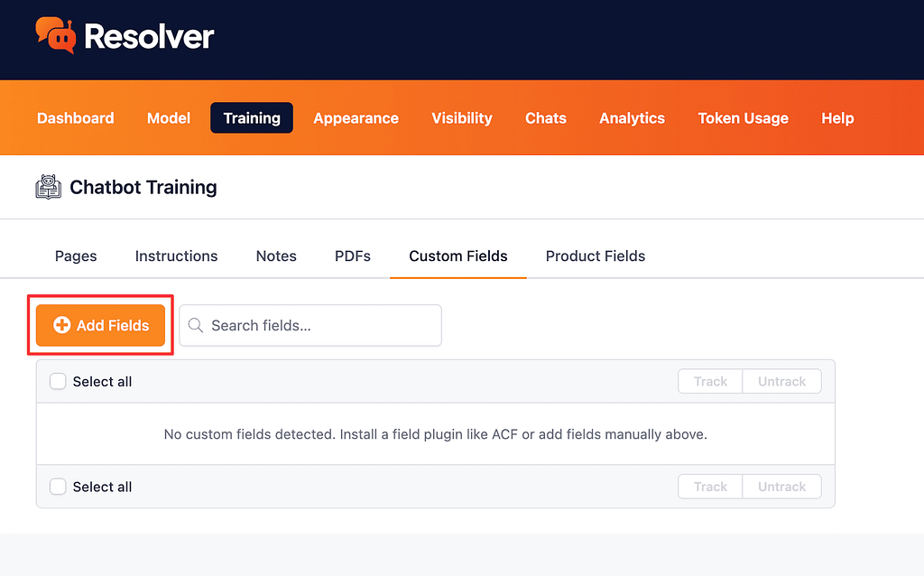The height and width of the screenshot is (576, 924).
Task: Switch to the Pages tab
Action: coord(76,255)
